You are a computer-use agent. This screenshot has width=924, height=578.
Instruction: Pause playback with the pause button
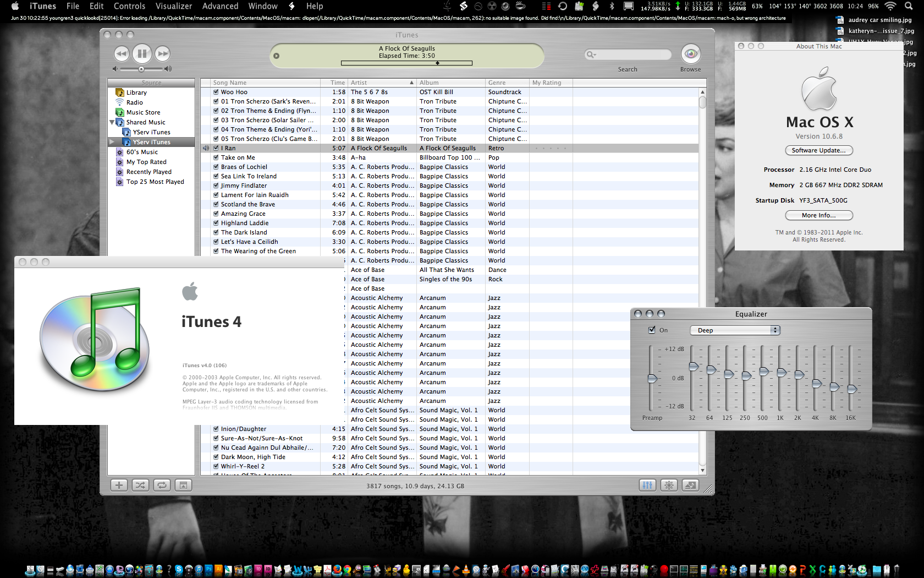pos(142,53)
